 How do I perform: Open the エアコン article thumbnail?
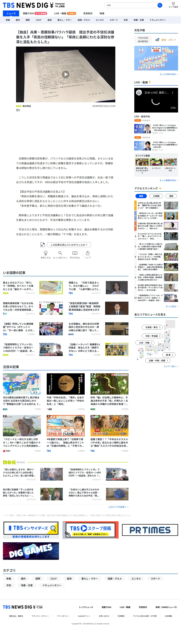click(51, 287)
